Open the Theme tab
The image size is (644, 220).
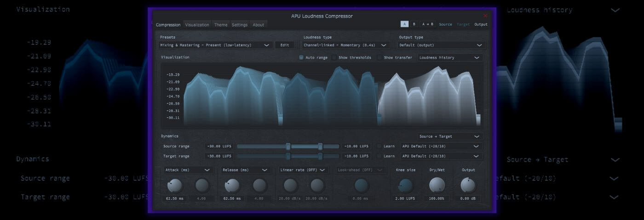(x=221, y=25)
